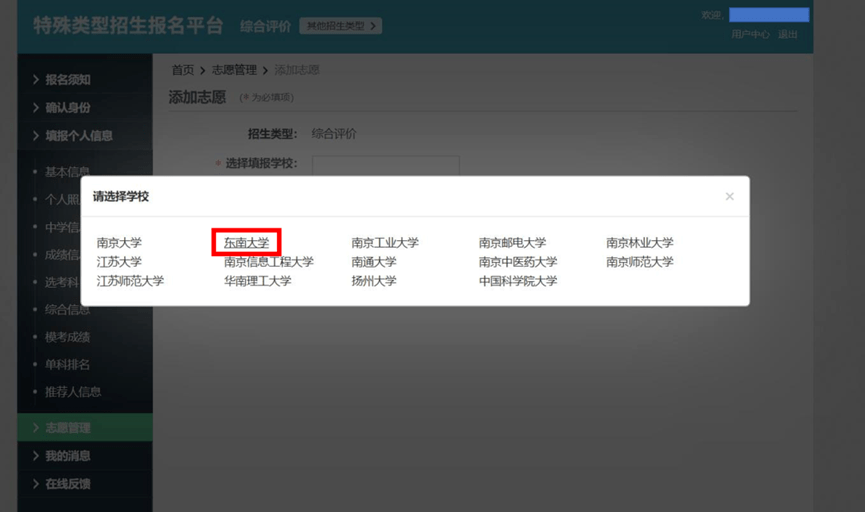Image resolution: width=865 pixels, height=512 pixels.
Task: Select 南京大学 from the school list
Action: [119, 243]
